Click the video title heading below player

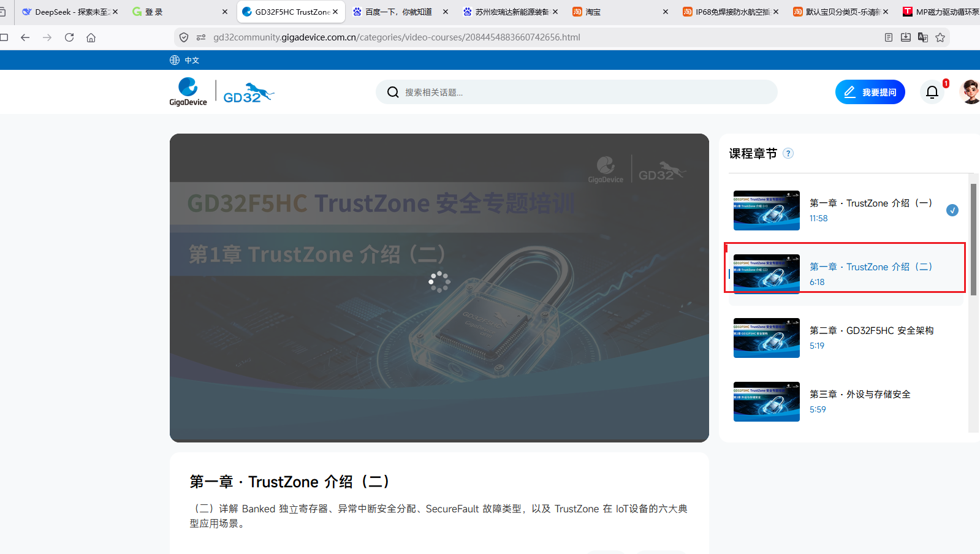pos(290,482)
